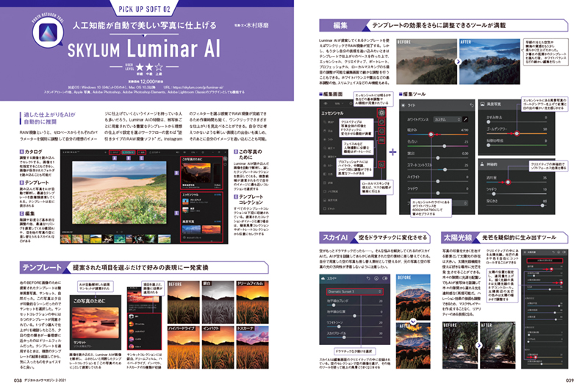Pick white balance with the eyedropper icon

click(x=465, y=119)
